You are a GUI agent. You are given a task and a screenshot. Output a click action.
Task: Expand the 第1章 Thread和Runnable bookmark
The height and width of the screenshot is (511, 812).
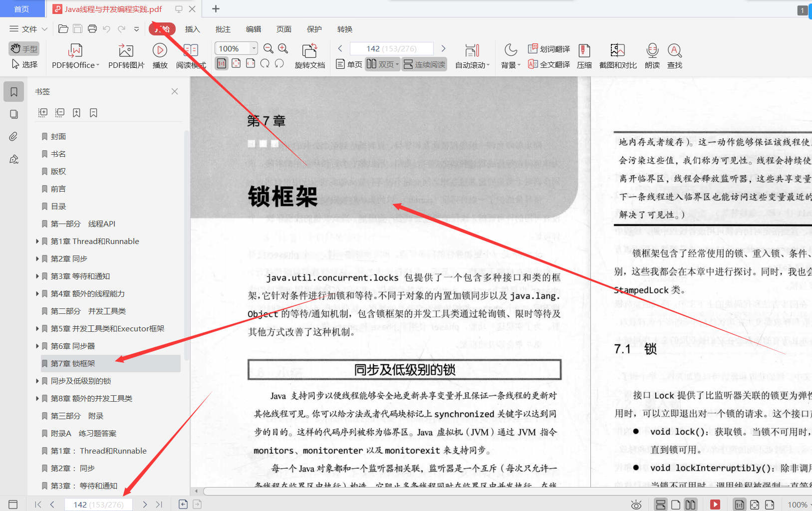tap(37, 241)
